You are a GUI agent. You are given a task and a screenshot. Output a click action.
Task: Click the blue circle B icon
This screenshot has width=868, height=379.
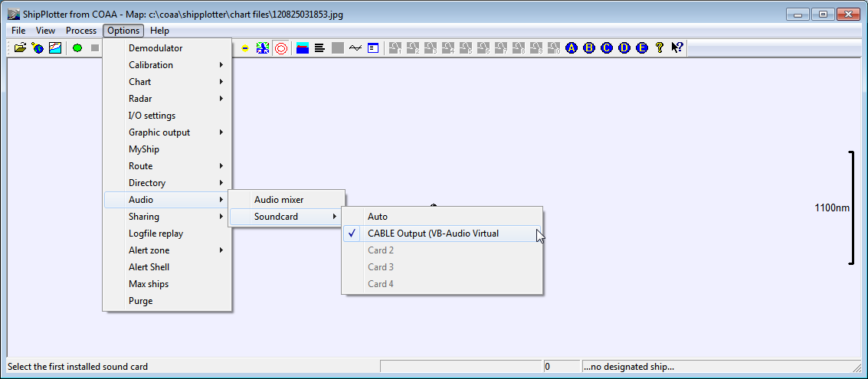tap(589, 48)
